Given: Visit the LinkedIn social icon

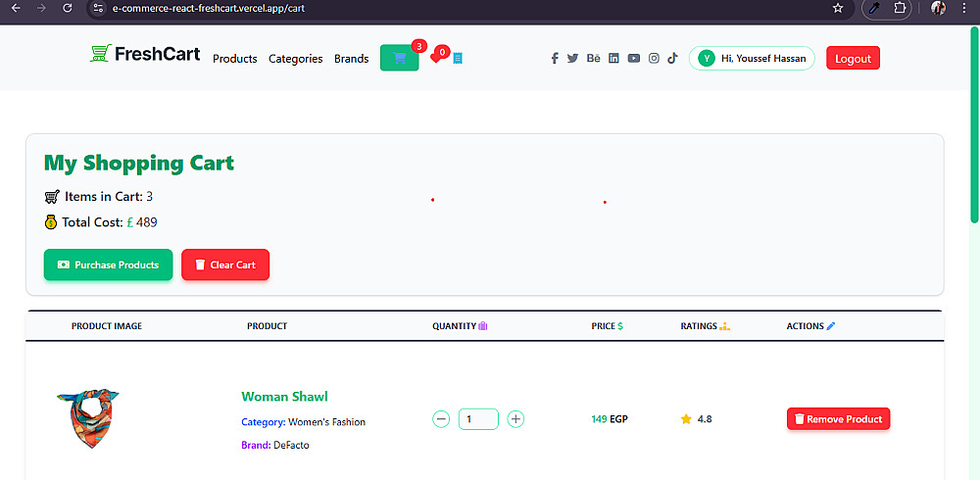Looking at the screenshot, I should pyautogui.click(x=613, y=58).
